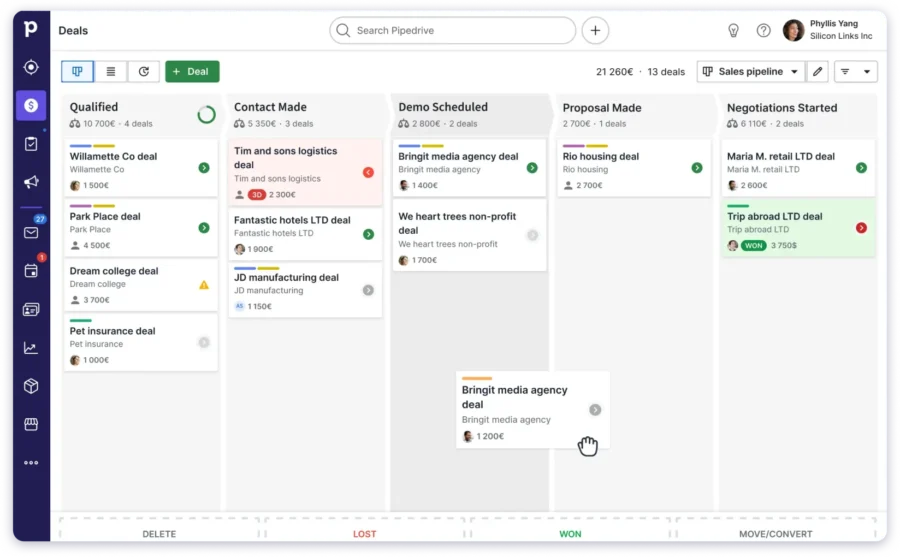Open the filter icon button
Image resolution: width=900 pixels, height=557 pixels.
pos(845,71)
